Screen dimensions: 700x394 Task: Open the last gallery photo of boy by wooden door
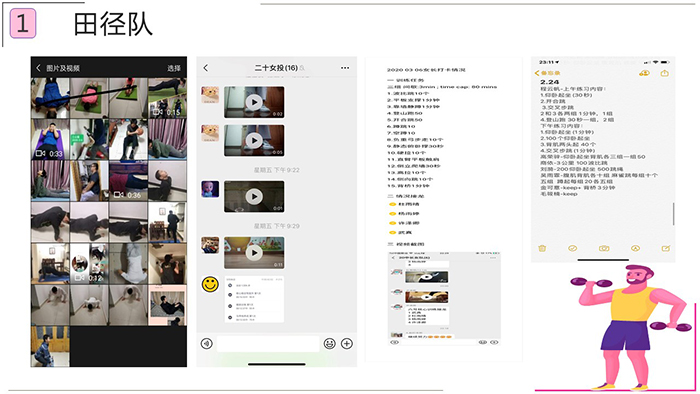tap(50, 346)
